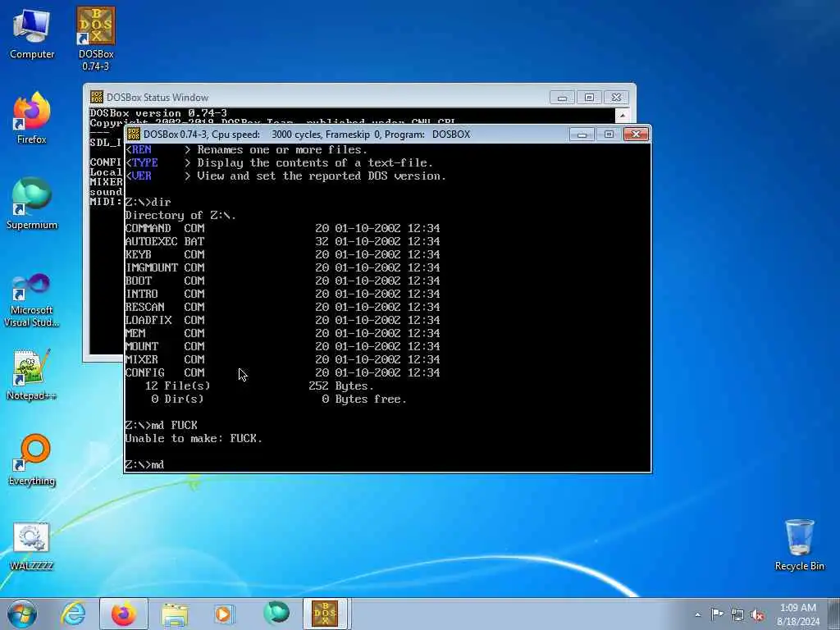Select the Microsoft Visual Studio desktop shortcut

pos(32,300)
